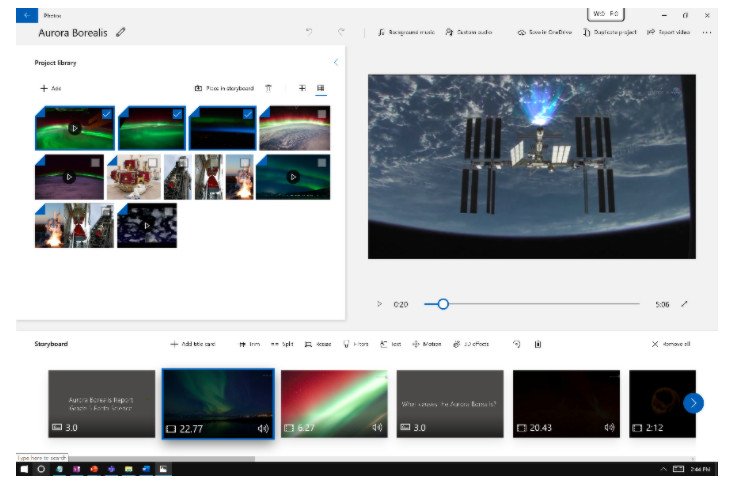The image size is (732, 493).
Task: Click the preview seek bar handle
Action: coord(443,304)
